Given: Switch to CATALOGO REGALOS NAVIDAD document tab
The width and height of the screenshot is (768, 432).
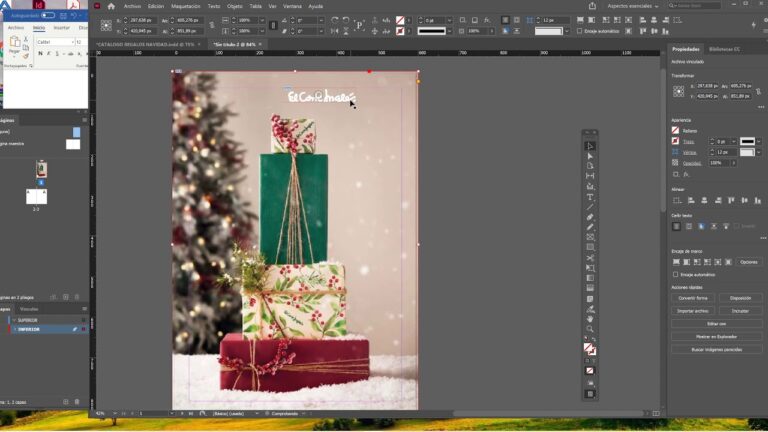Looking at the screenshot, I should [146, 45].
